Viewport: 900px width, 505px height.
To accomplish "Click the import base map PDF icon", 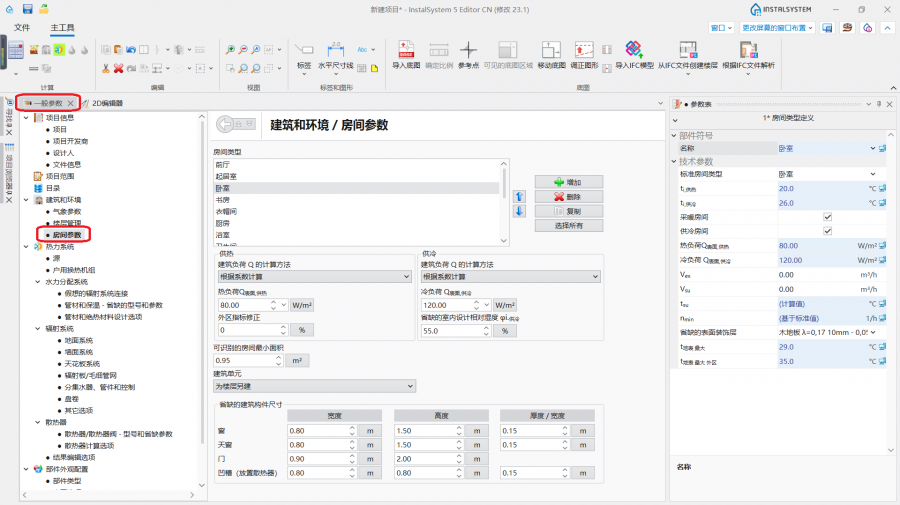I will pyautogui.click(x=407, y=52).
